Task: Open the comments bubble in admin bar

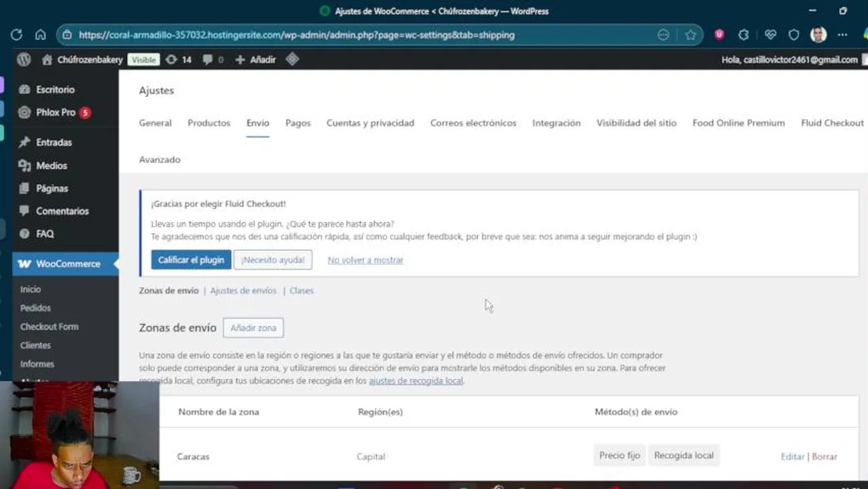Action: pyautogui.click(x=213, y=60)
